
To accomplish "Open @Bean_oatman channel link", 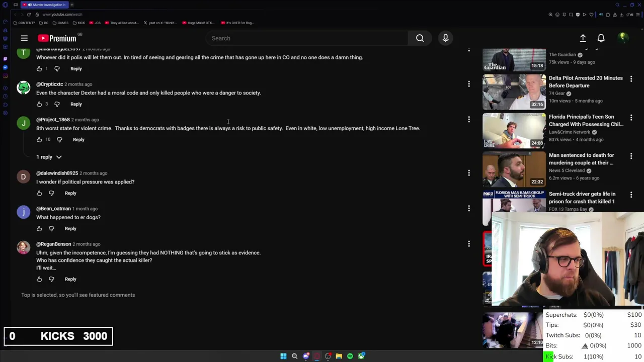I will [x=53, y=209].
